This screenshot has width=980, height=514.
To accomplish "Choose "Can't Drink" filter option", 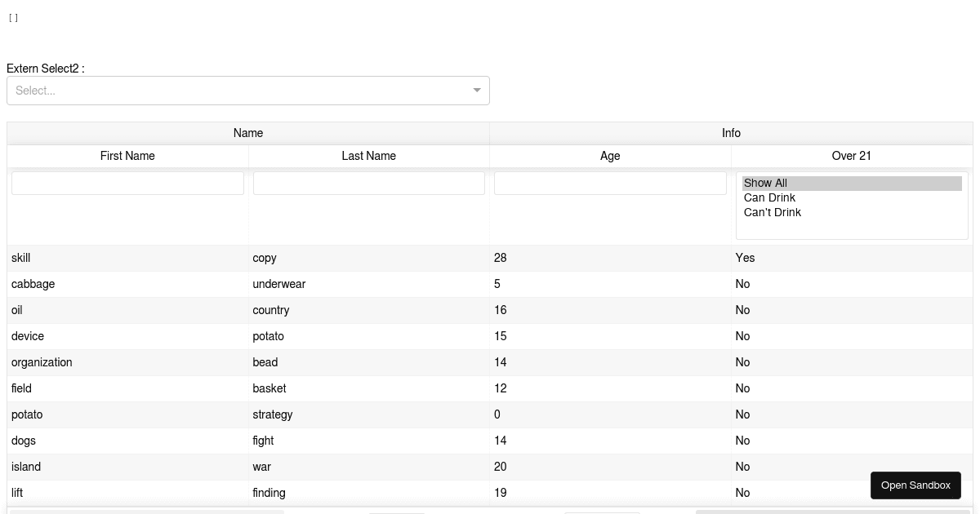I will tap(772, 212).
